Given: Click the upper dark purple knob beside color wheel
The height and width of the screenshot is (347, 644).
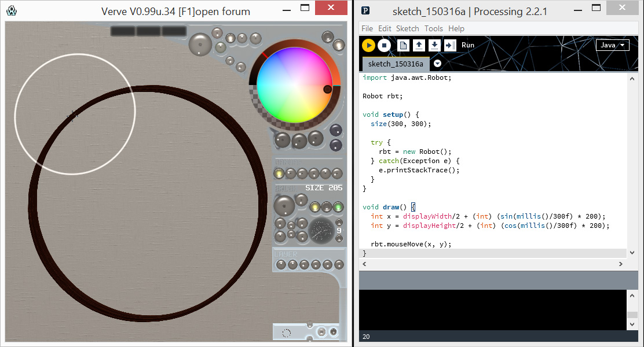Looking at the screenshot, I should pyautogui.click(x=336, y=131).
